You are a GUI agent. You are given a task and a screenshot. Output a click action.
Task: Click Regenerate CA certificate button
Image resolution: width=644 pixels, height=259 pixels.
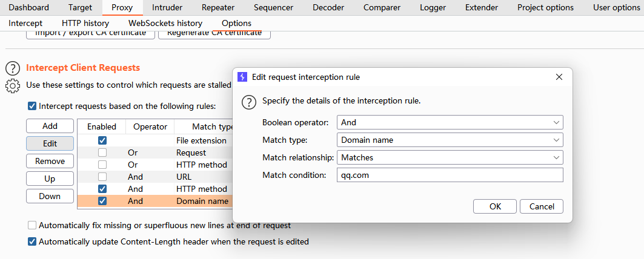214,34
